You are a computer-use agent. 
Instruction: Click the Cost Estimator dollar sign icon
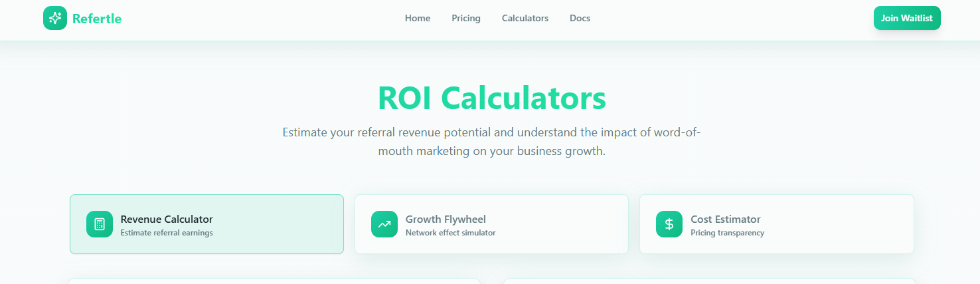click(x=669, y=224)
